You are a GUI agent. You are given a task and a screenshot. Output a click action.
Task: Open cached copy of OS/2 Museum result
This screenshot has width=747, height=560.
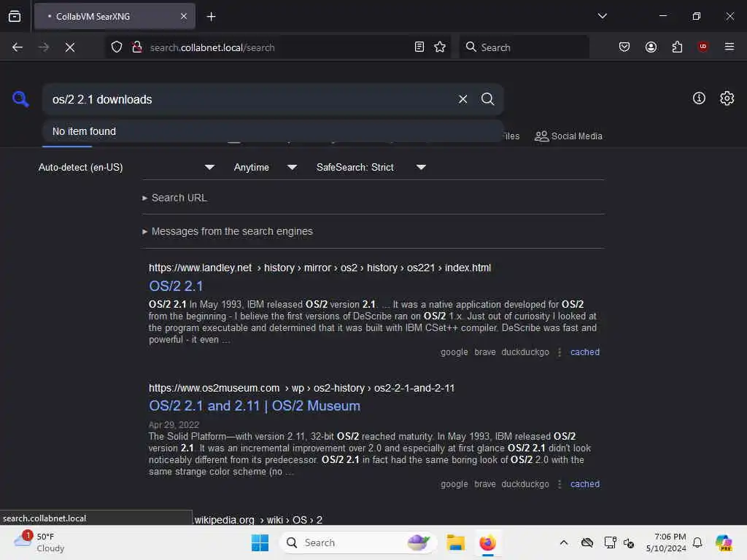pyautogui.click(x=584, y=484)
